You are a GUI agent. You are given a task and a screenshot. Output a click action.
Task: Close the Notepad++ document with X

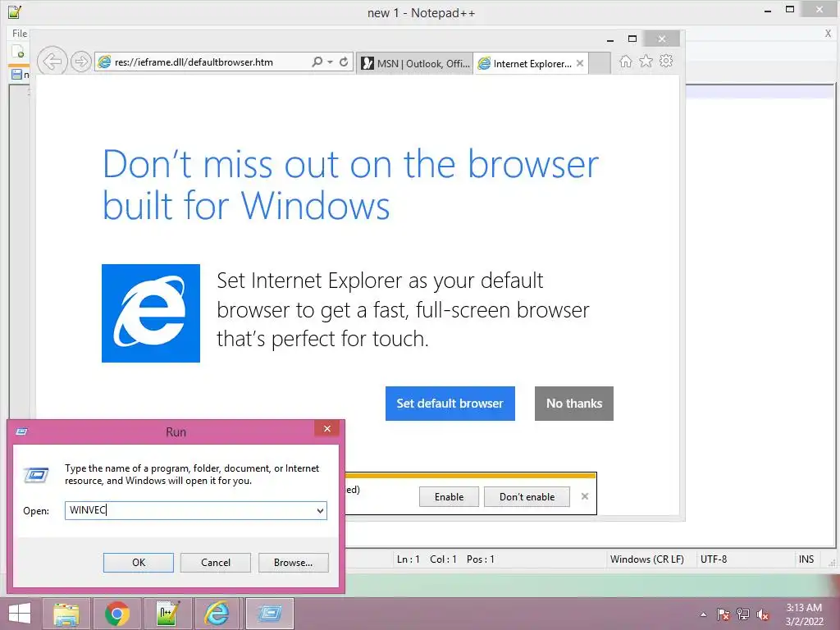coord(828,33)
